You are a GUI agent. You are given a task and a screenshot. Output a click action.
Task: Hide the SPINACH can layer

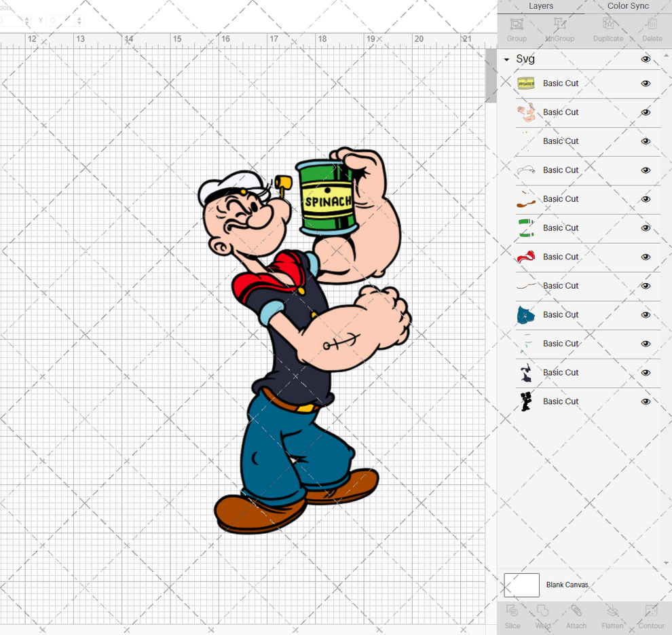click(646, 83)
